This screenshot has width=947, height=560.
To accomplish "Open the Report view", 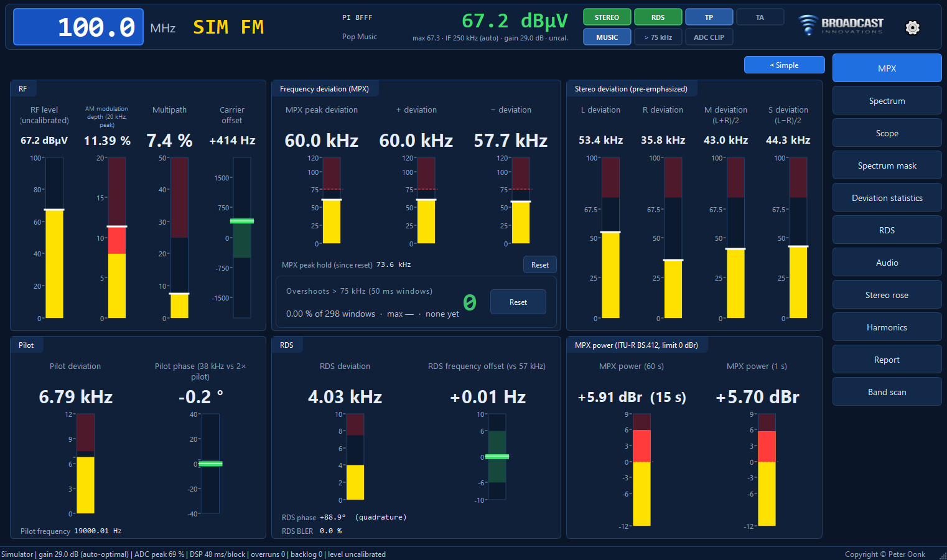I will 887,359.
